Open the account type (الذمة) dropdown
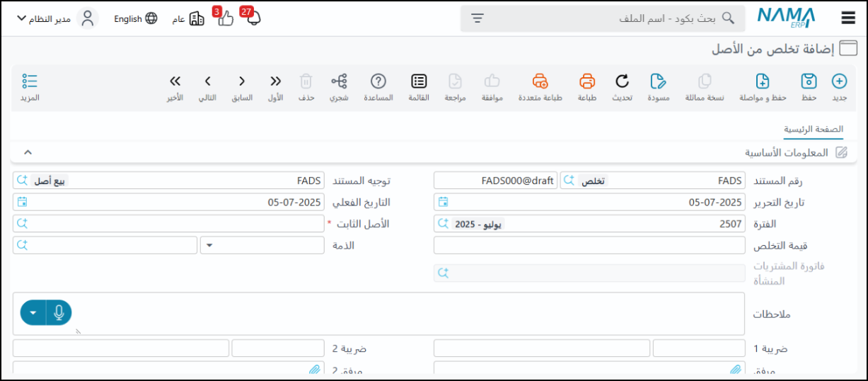Viewport: 868px width, 381px height. pyautogui.click(x=212, y=246)
